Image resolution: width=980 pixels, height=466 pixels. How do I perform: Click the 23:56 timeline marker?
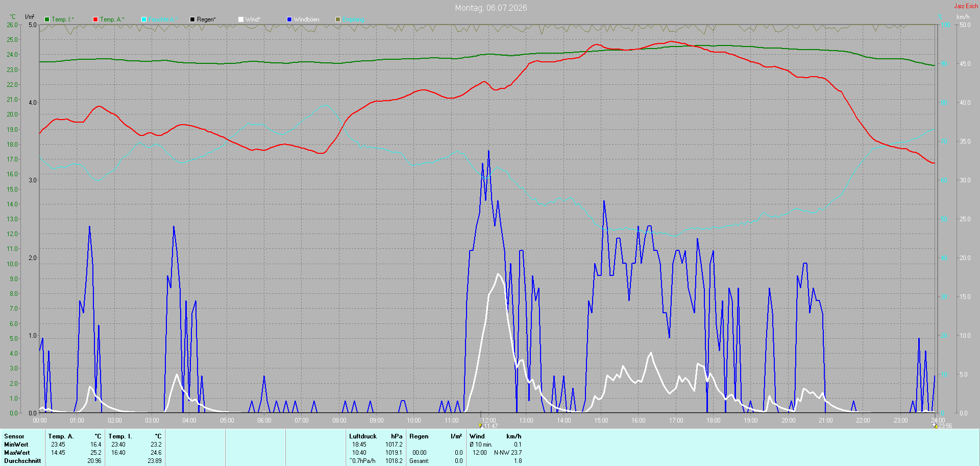pyautogui.click(x=935, y=425)
